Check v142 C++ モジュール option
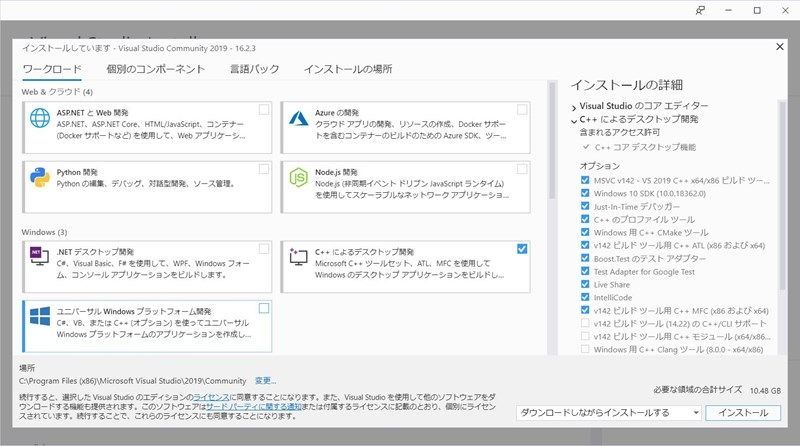Image resolution: width=800 pixels, height=446 pixels. pos(585,336)
